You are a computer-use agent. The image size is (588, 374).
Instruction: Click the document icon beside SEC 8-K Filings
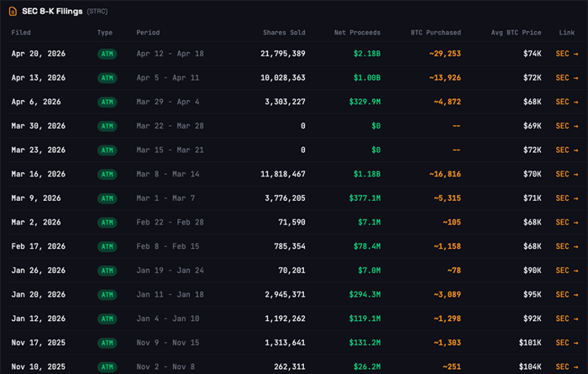click(x=13, y=11)
